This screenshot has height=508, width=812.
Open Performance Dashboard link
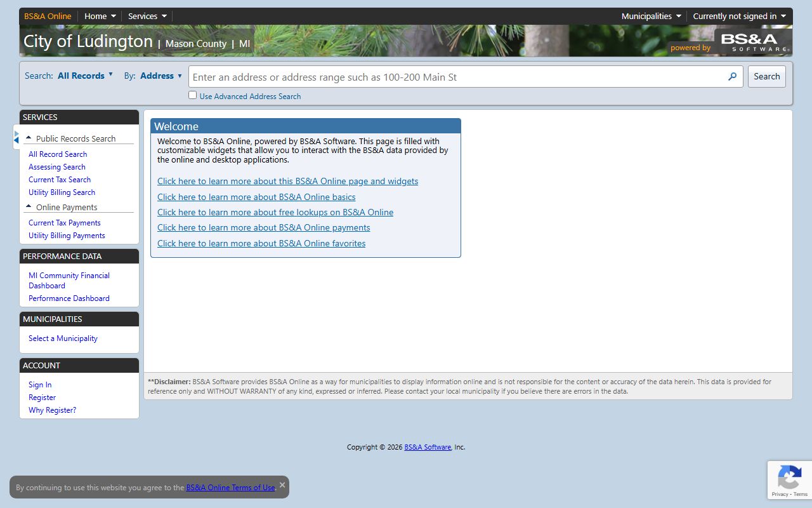[x=69, y=298]
